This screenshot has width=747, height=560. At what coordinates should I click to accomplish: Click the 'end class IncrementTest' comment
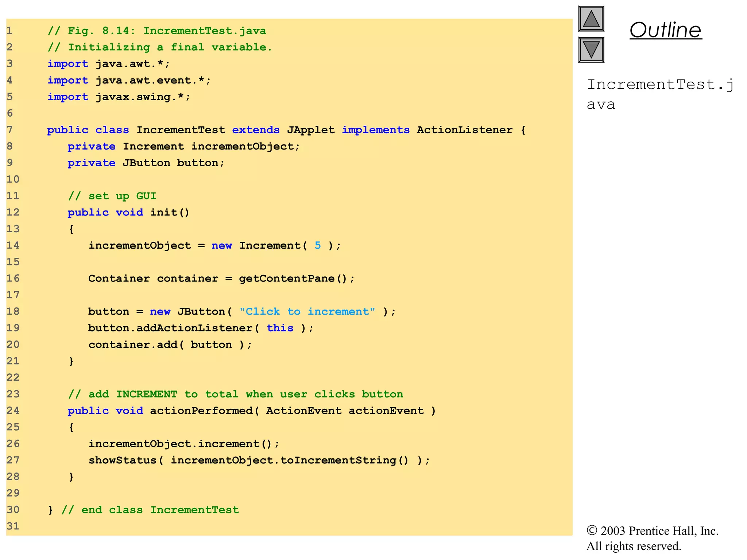[x=150, y=510]
